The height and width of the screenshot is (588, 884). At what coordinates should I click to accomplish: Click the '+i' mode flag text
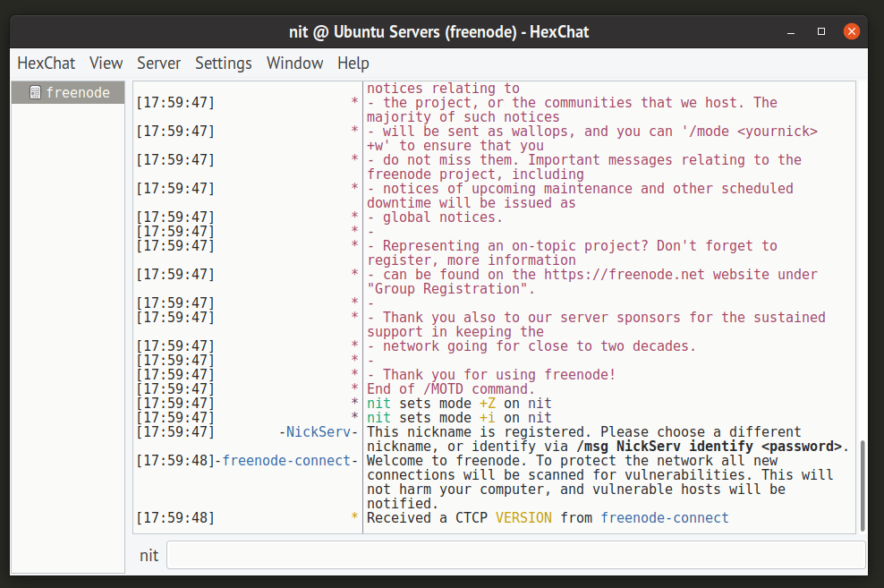(487, 418)
